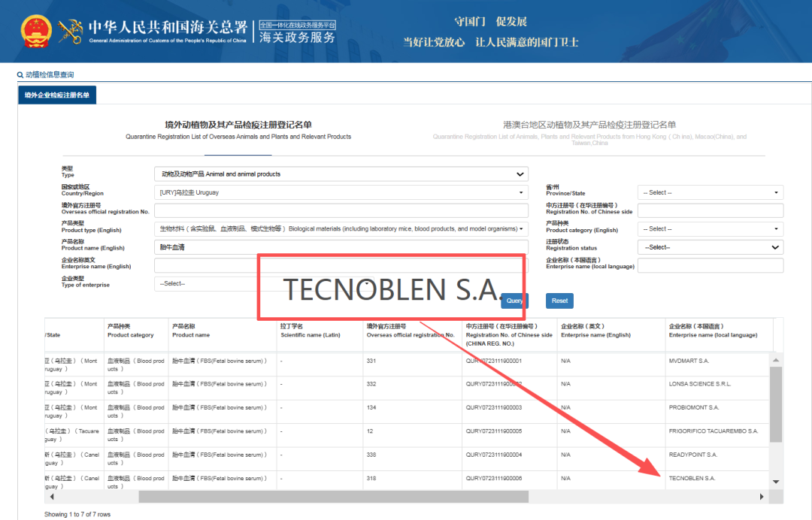
Task: Open the 境外企业检疫注册名单 tab
Action: [x=57, y=95]
